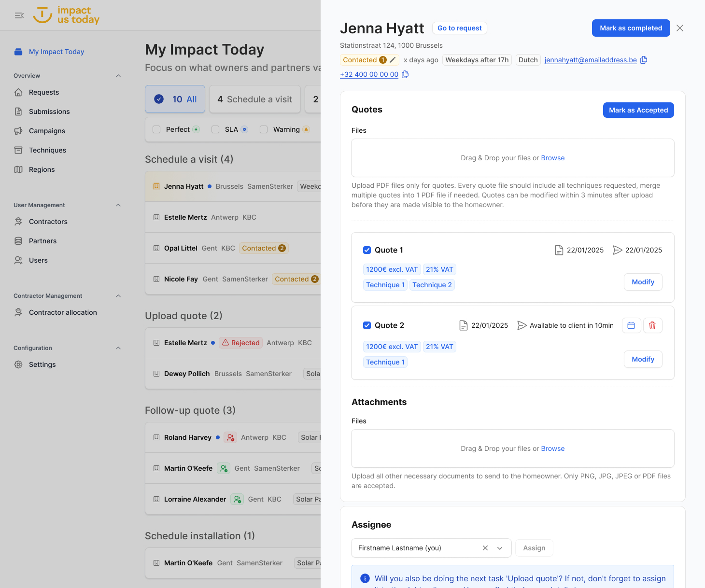Copy the email address with copy icon
The image size is (705, 588).
(644, 60)
